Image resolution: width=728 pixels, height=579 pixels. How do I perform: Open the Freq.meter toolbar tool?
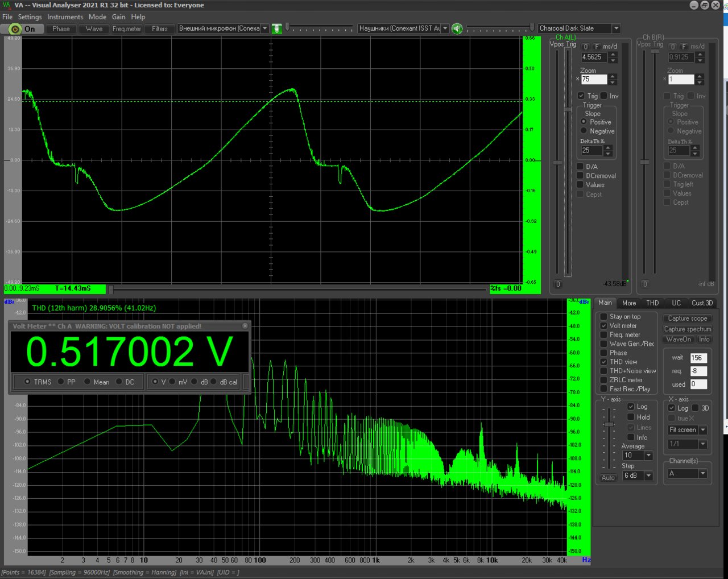126,29
